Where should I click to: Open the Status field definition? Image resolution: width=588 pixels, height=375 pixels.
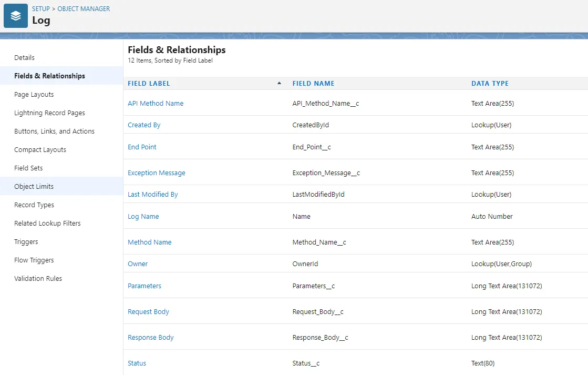[137, 363]
